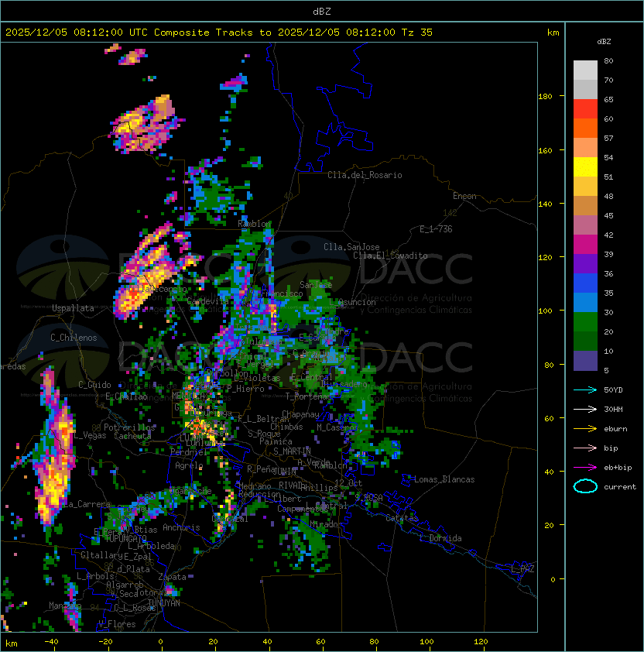This screenshot has height=652, width=644.
Task: Click the 'Tz 35' value in header
Action: 417,33
